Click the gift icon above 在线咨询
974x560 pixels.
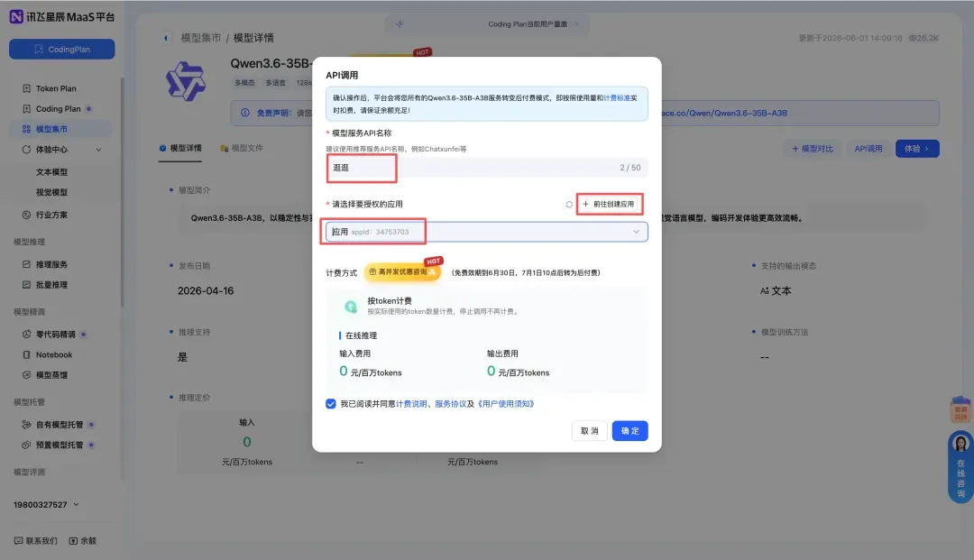coord(960,409)
